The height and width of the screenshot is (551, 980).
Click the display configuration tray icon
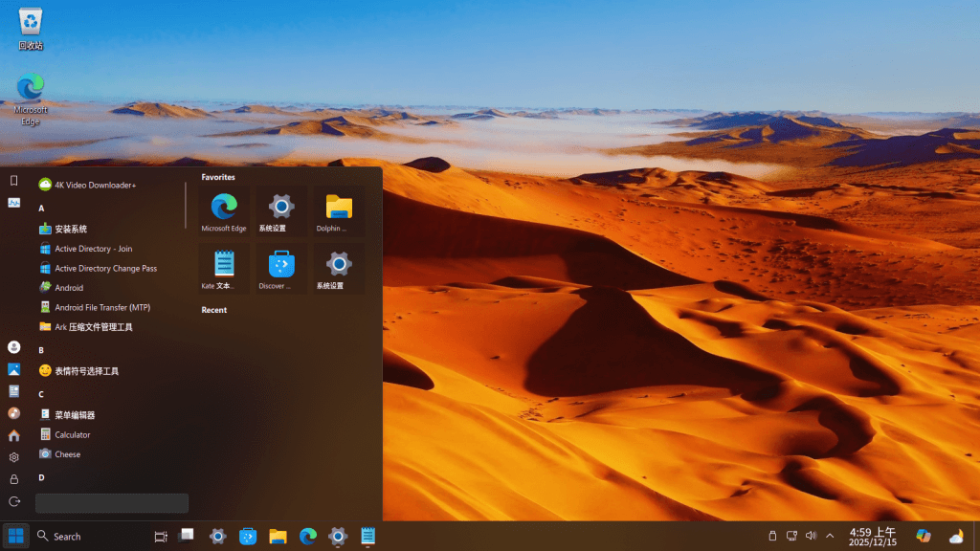(791, 536)
